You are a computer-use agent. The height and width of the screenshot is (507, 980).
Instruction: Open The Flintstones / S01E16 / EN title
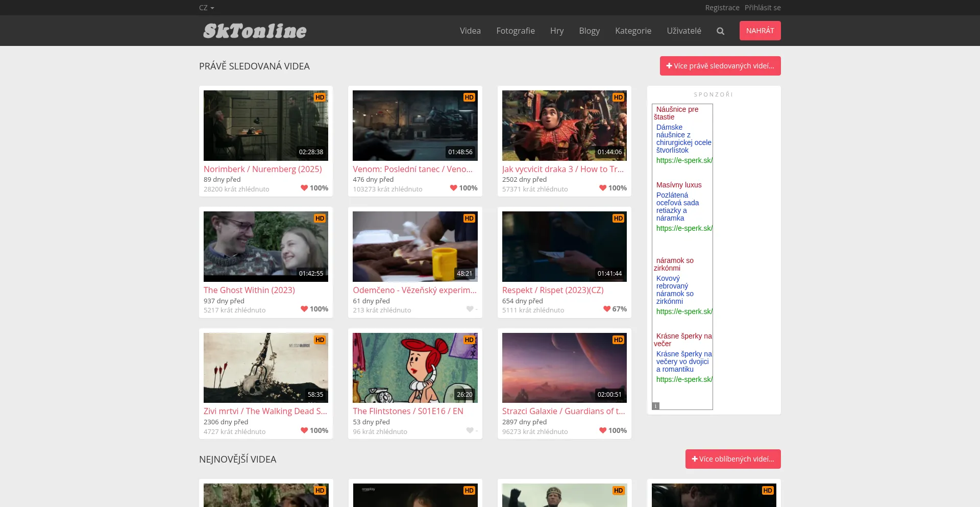408,411
